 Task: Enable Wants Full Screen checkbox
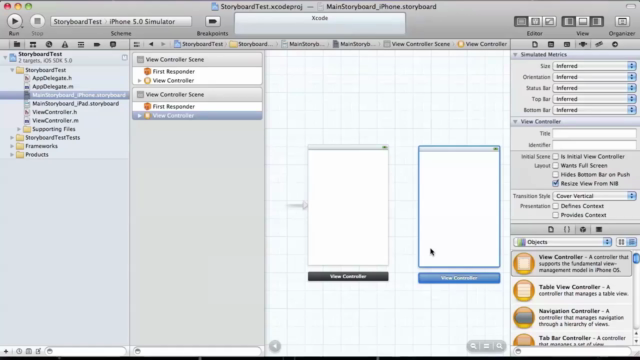click(x=556, y=165)
